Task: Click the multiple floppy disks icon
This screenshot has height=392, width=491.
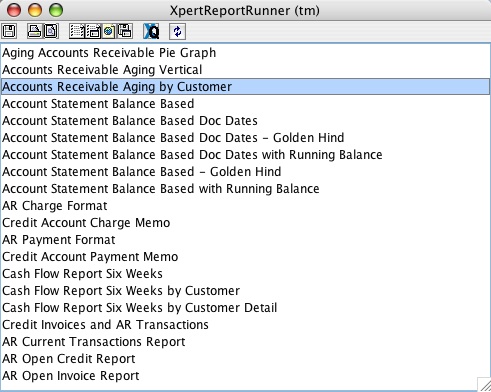Action: tap(125, 31)
